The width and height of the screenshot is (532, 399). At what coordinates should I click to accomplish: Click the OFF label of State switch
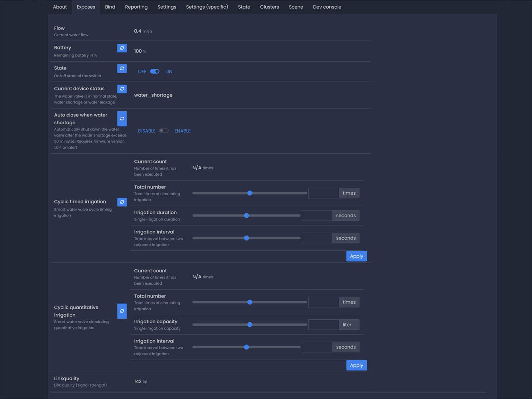(x=142, y=72)
